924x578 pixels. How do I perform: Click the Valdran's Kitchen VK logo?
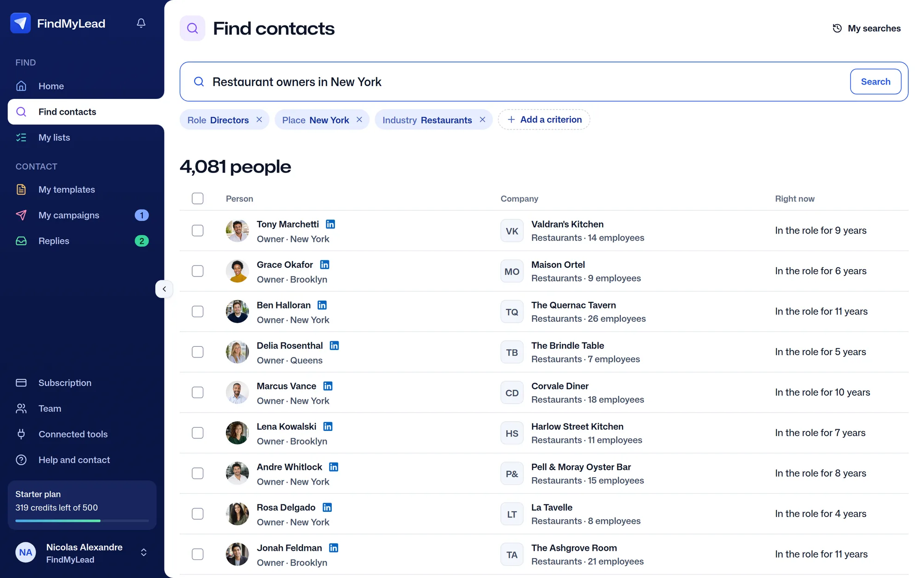click(x=512, y=231)
